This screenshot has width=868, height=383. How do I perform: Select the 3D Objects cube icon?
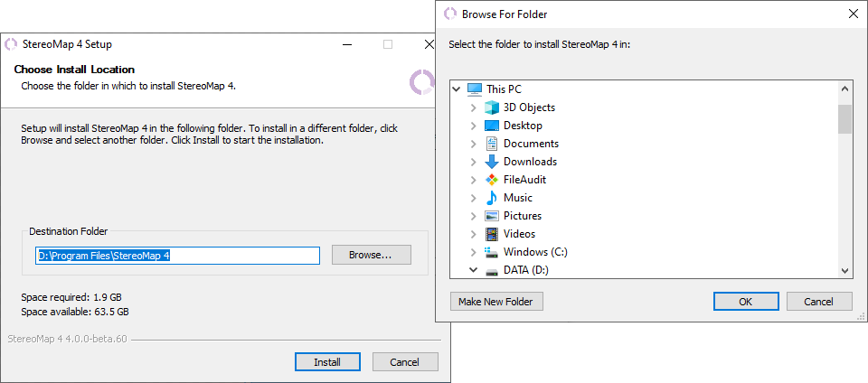click(x=492, y=107)
